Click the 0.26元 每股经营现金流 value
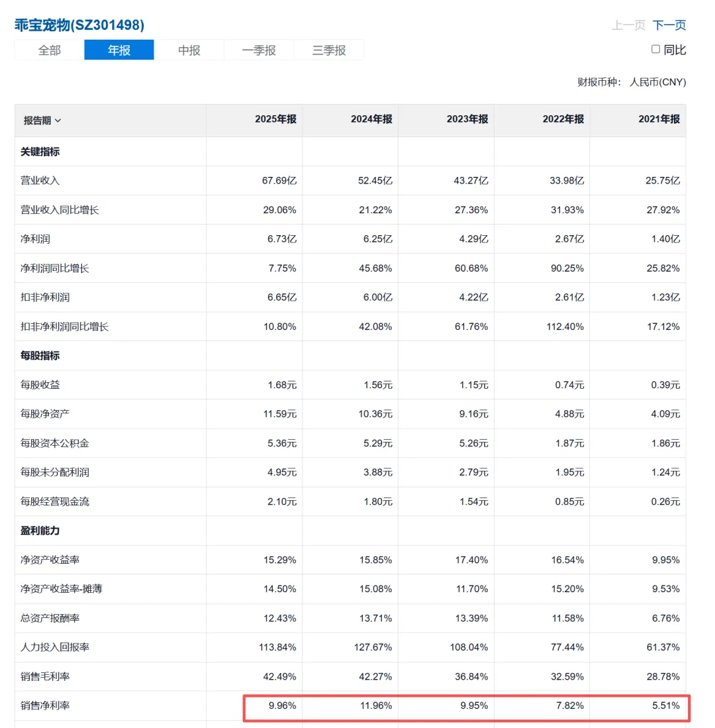Viewport: 715px width, 728px height. [665, 501]
